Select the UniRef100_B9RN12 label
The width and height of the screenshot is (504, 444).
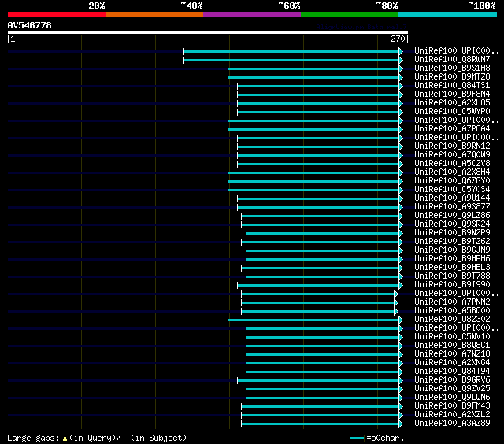point(452,146)
